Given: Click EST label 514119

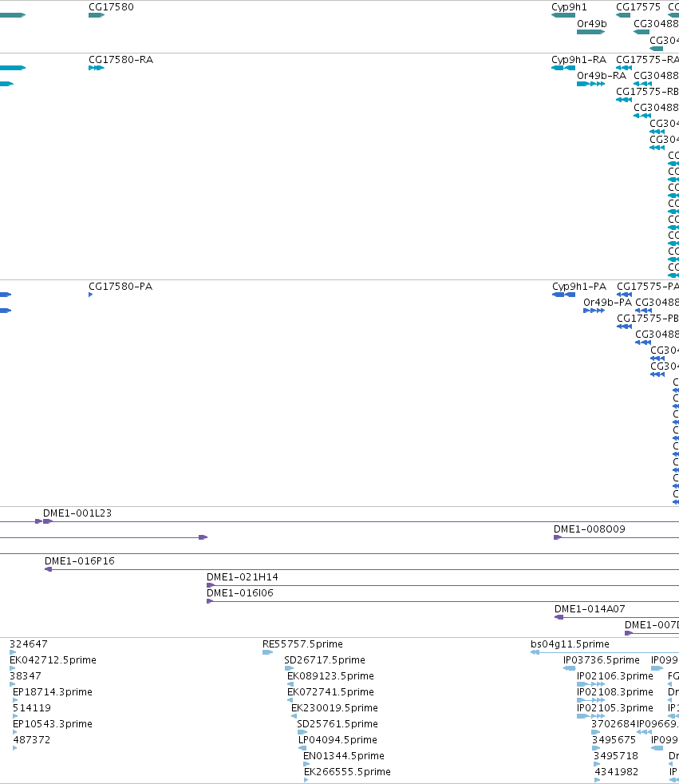Looking at the screenshot, I should [x=31, y=708].
